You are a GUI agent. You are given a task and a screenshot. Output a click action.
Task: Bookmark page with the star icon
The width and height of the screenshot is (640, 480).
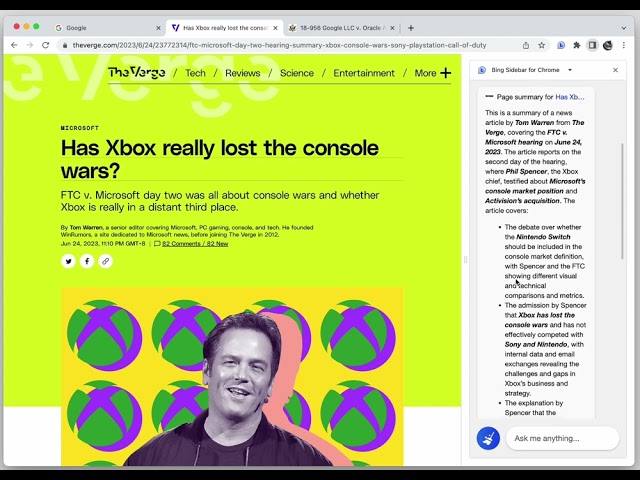tap(542, 45)
